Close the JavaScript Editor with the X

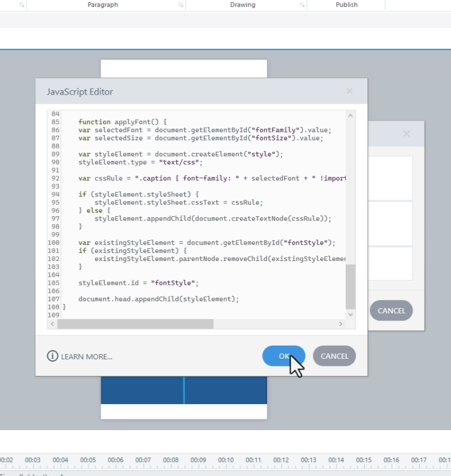tap(349, 91)
